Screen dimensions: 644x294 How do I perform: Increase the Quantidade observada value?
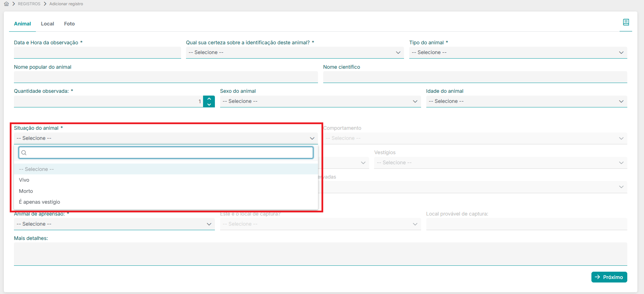coord(209,99)
